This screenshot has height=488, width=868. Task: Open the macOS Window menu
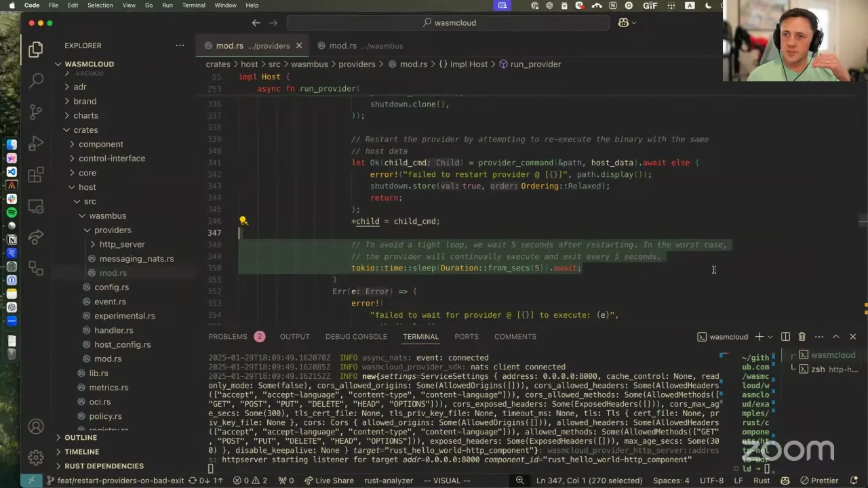coord(225,5)
